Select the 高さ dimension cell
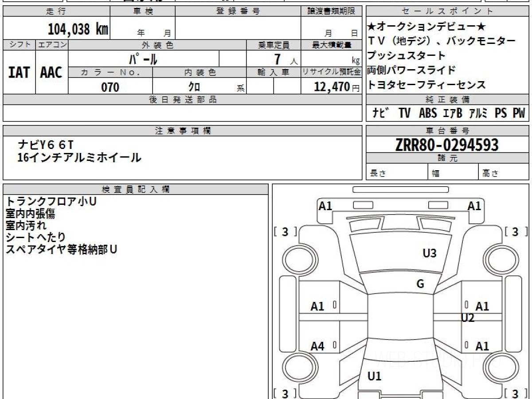 click(x=504, y=172)
